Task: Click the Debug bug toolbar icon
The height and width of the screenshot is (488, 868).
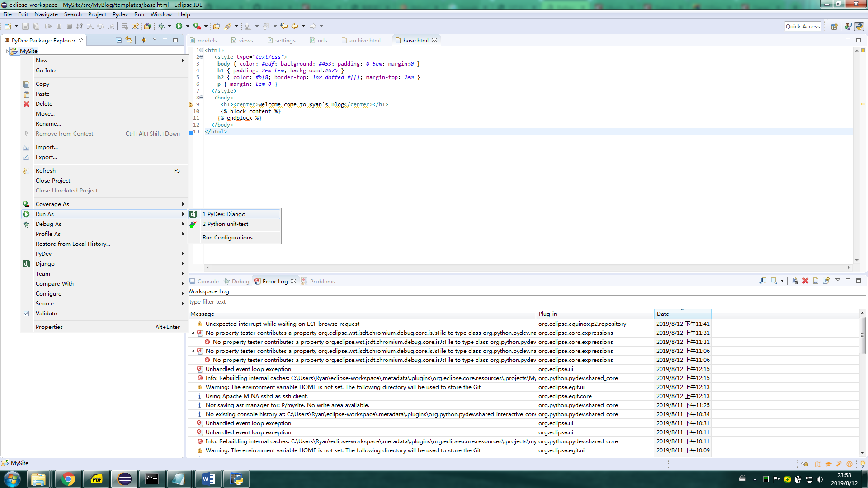Action: coord(161,27)
